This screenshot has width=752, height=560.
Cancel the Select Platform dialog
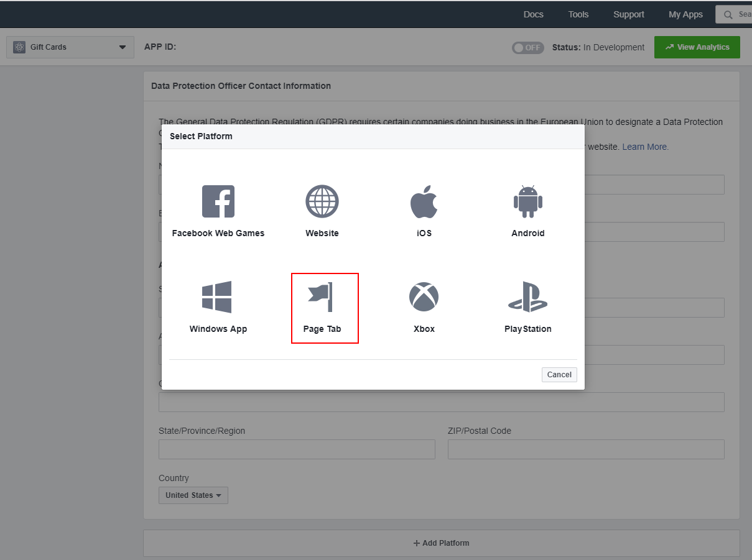click(x=559, y=375)
